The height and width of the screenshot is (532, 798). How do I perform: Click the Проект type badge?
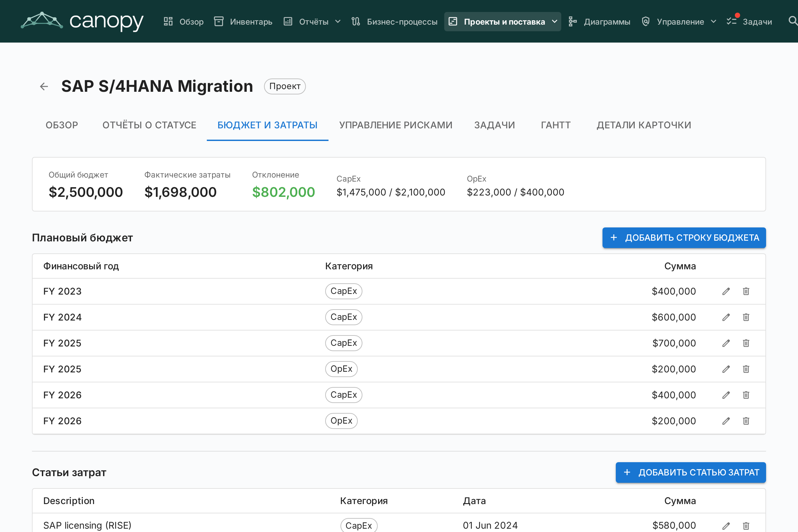(285, 86)
